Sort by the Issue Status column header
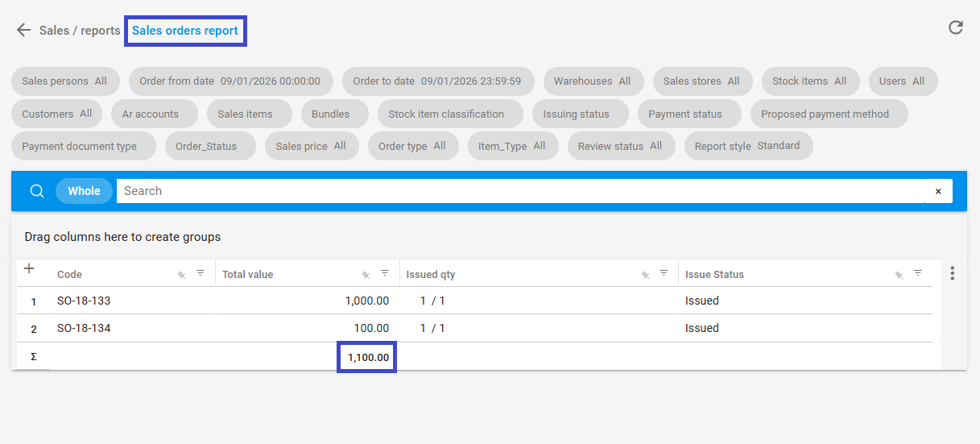 pyautogui.click(x=714, y=275)
